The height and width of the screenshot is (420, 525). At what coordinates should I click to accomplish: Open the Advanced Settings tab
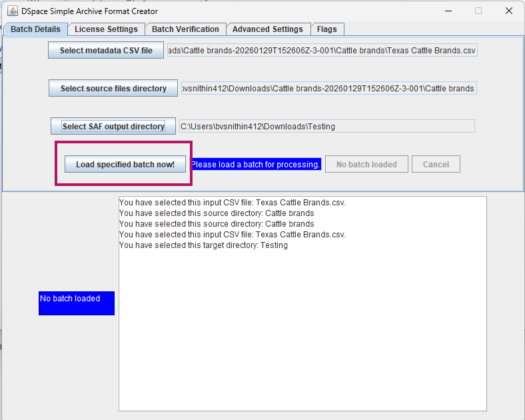coord(268,29)
